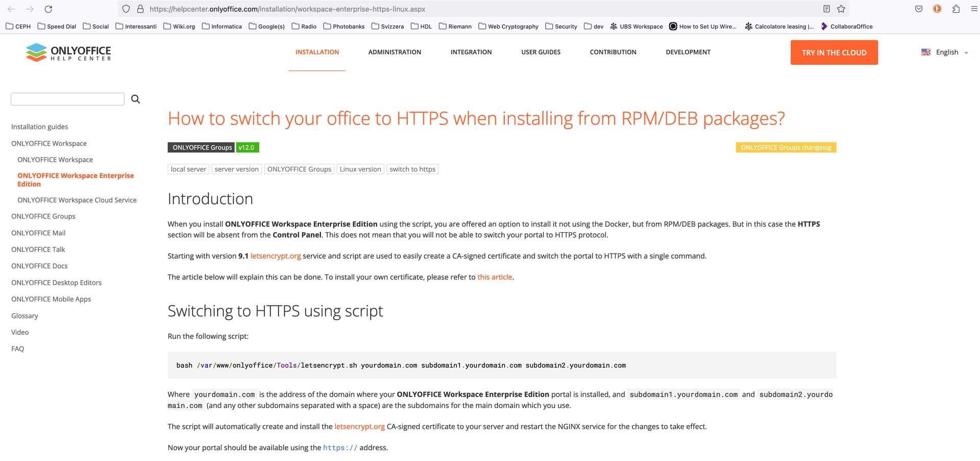
Task: Open the Calcolatore leasing bookmark
Action: [779, 27]
